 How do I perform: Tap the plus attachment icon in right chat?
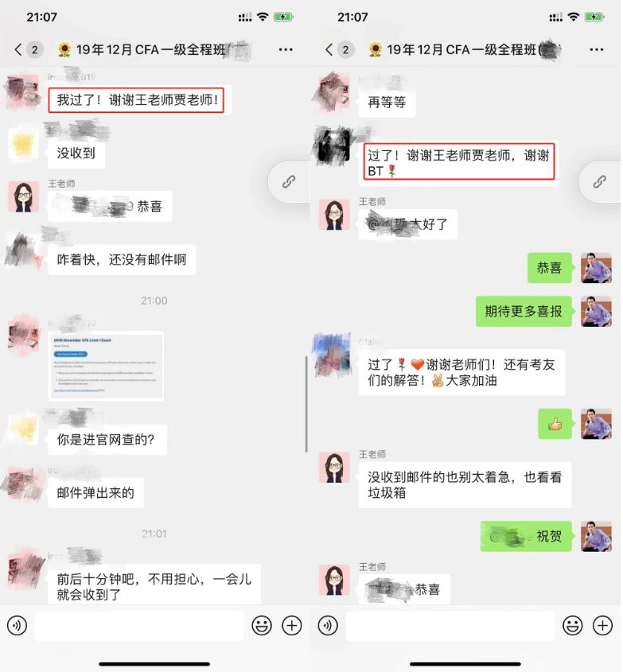(x=602, y=626)
